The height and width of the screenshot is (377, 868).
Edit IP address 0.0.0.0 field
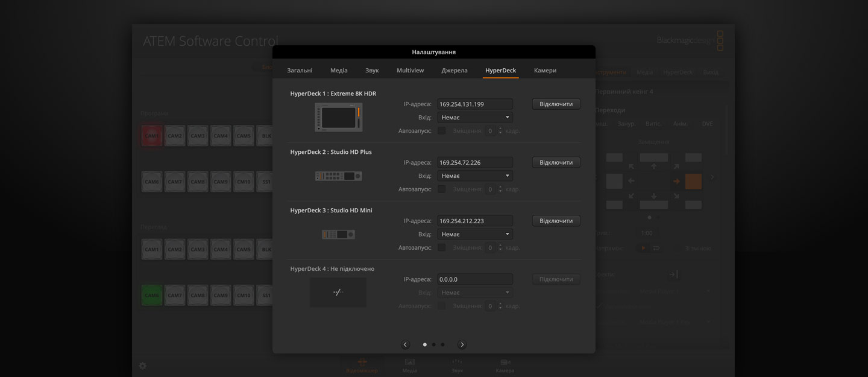(x=475, y=279)
